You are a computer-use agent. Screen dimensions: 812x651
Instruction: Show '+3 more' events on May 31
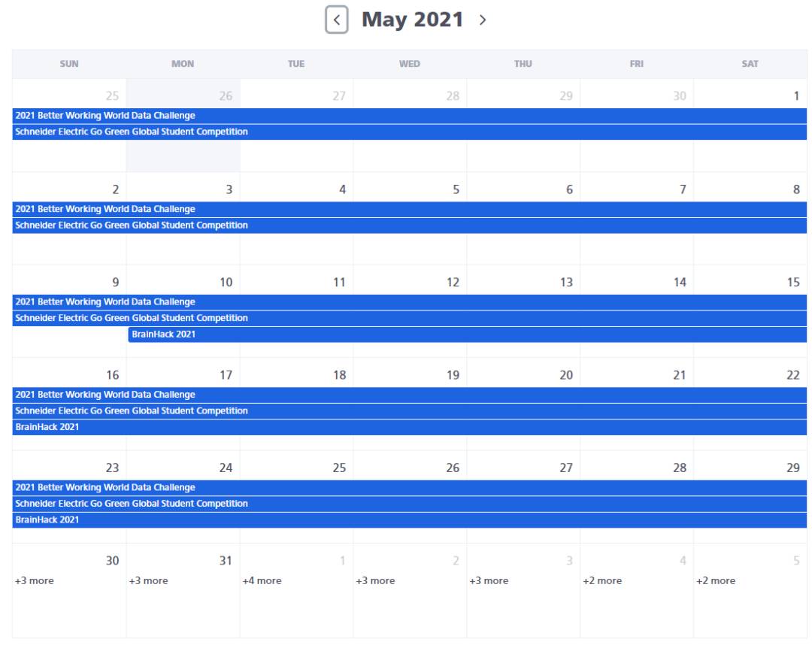click(x=148, y=580)
